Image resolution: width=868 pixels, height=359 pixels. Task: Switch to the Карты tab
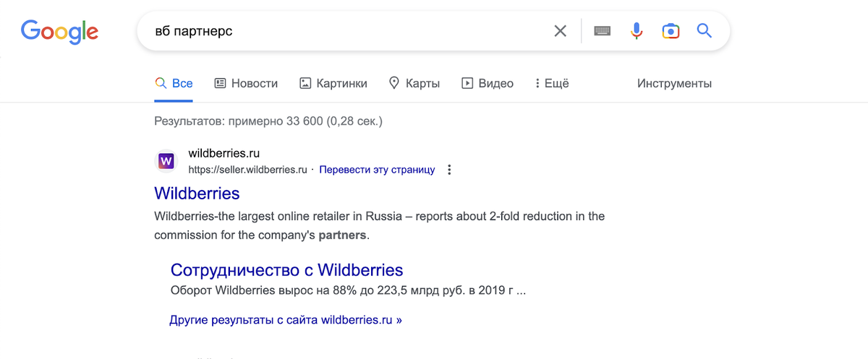coord(414,83)
